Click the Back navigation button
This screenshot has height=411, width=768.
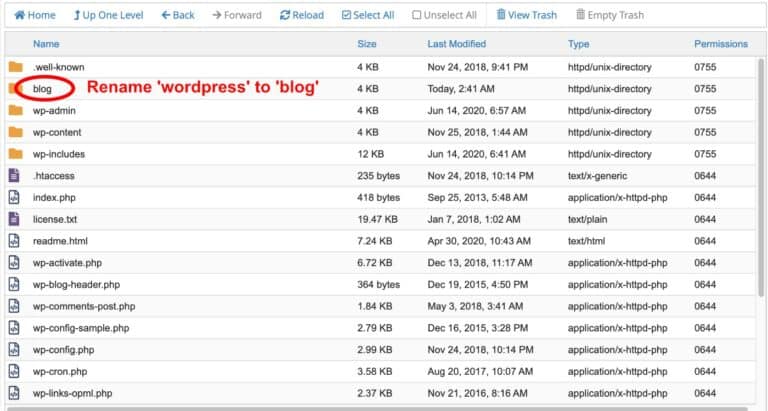[x=178, y=15]
